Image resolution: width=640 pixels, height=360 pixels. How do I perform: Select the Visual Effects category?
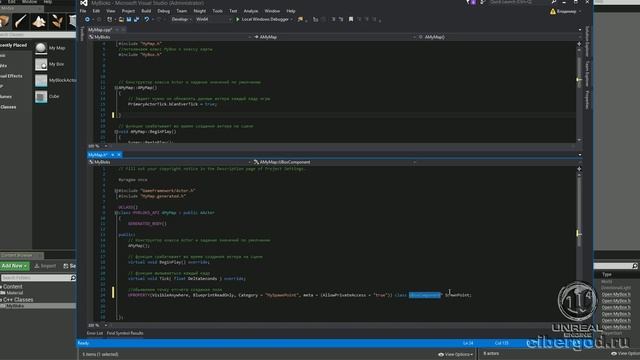(x=11, y=76)
